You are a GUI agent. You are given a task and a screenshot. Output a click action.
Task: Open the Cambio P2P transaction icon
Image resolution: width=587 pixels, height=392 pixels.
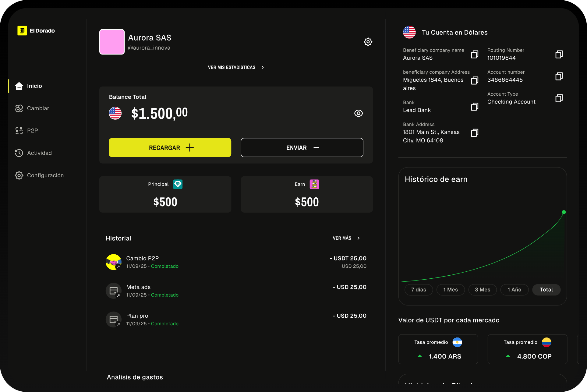click(x=113, y=262)
